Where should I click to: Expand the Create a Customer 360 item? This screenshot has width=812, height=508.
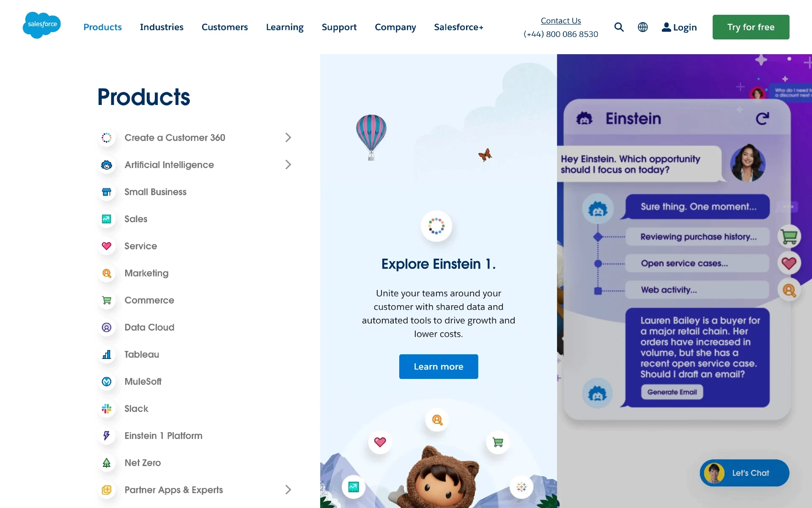(287, 137)
